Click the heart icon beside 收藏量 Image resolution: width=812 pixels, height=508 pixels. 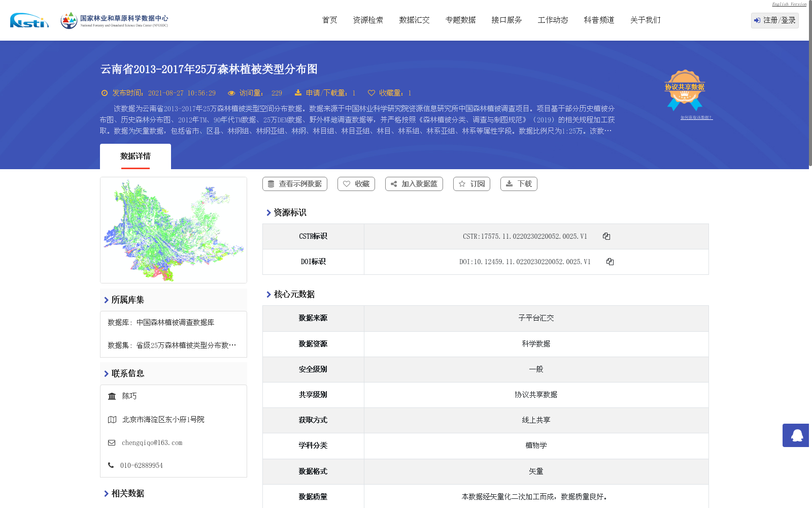(x=371, y=93)
